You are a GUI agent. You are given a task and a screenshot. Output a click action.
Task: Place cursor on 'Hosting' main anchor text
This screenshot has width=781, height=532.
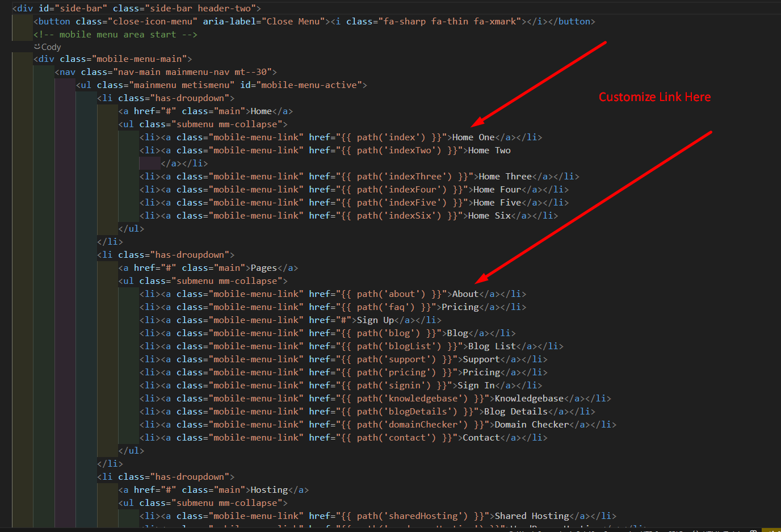click(269, 490)
